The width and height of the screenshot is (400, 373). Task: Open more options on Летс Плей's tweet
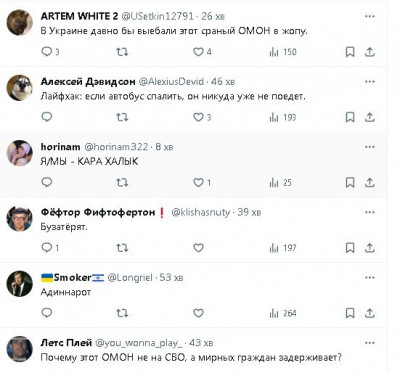[x=370, y=343]
